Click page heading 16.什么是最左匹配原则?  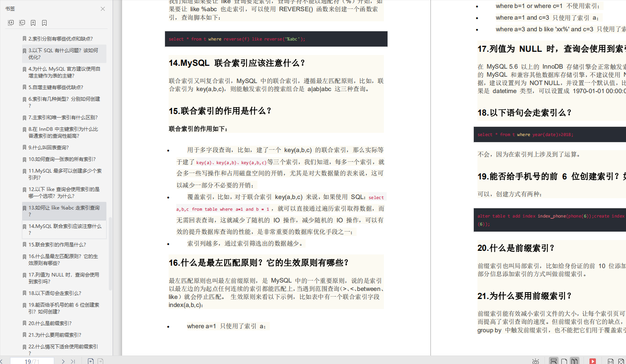click(x=259, y=263)
